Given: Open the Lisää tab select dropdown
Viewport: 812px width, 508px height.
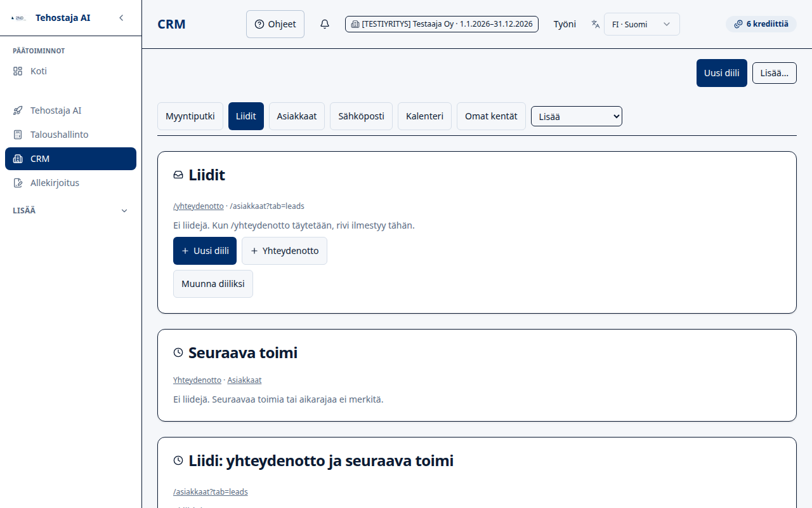Looking at the screenshot, I should pos(577,116).
